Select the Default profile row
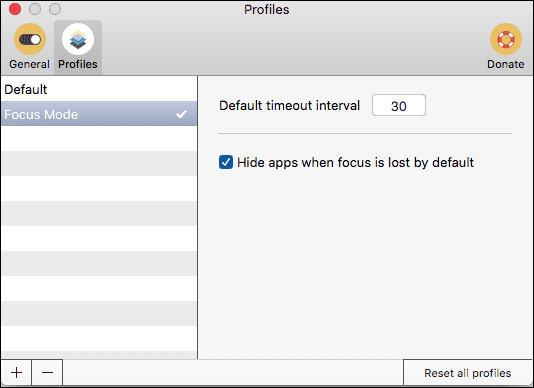Screen dimensions: 534x388 click(99, 89)
